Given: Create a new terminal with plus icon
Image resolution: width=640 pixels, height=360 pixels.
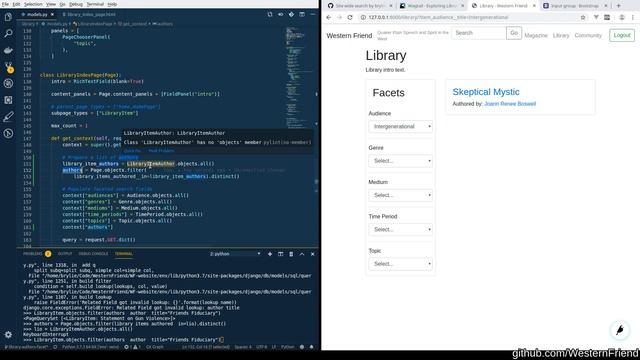Looking at the screenshot, I should coord(270,254).
